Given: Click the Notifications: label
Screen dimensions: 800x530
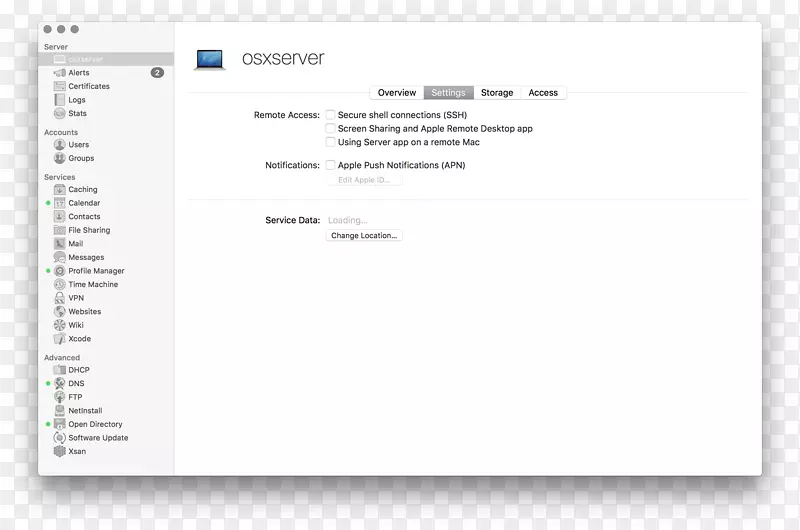Looking at the screenshot, I should (x=292, y=165).
